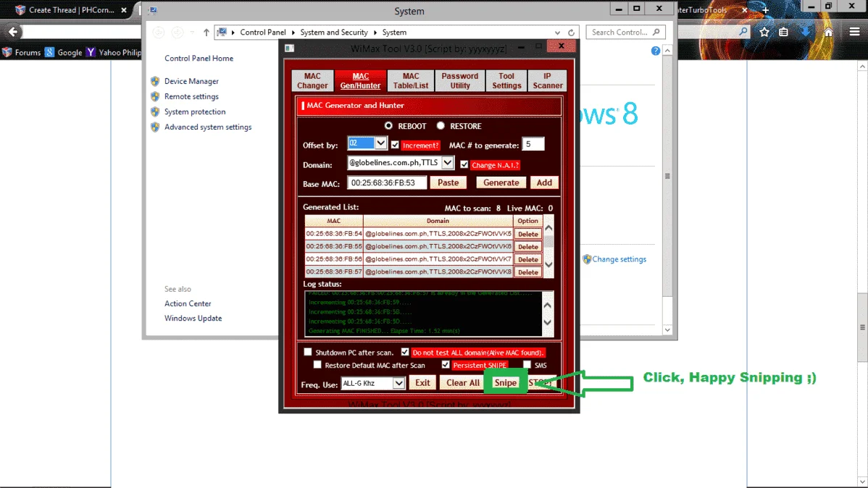The height and width of the screenshot is (488, 868).
Task: Click the Up arrow in System window
Action: coord(206,33)
